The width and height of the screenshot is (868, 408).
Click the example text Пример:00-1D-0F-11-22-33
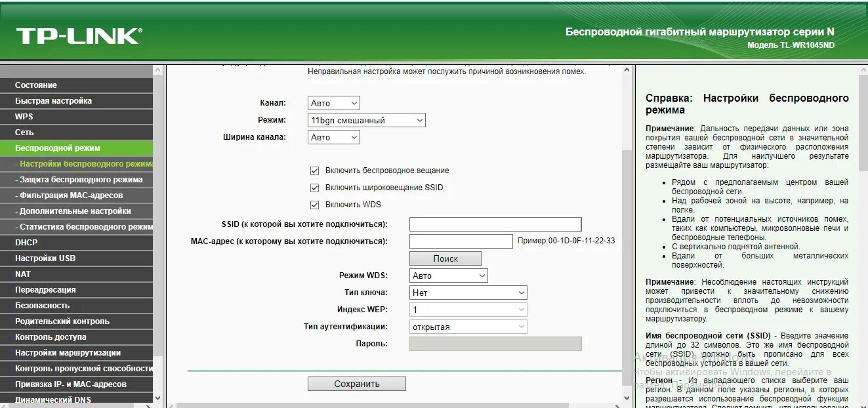pos(566,241)
